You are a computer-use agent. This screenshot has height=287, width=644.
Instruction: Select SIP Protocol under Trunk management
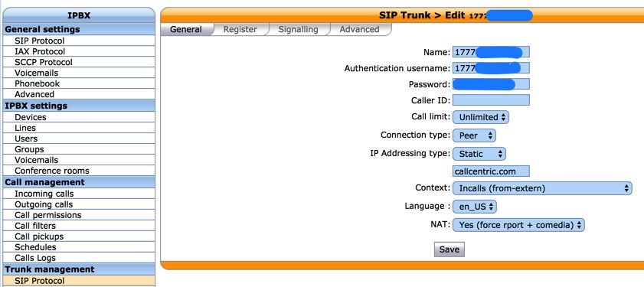pos(79,281)
